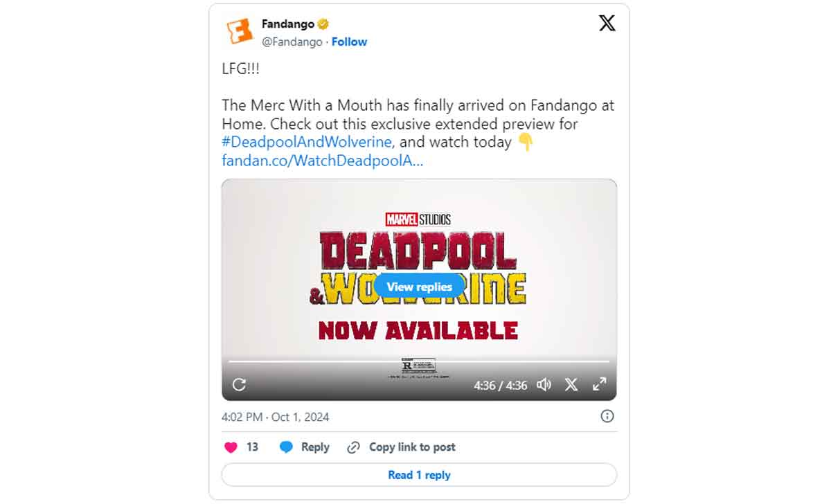Click the X logo at top right
831x504 pixels.
(607, 23)
